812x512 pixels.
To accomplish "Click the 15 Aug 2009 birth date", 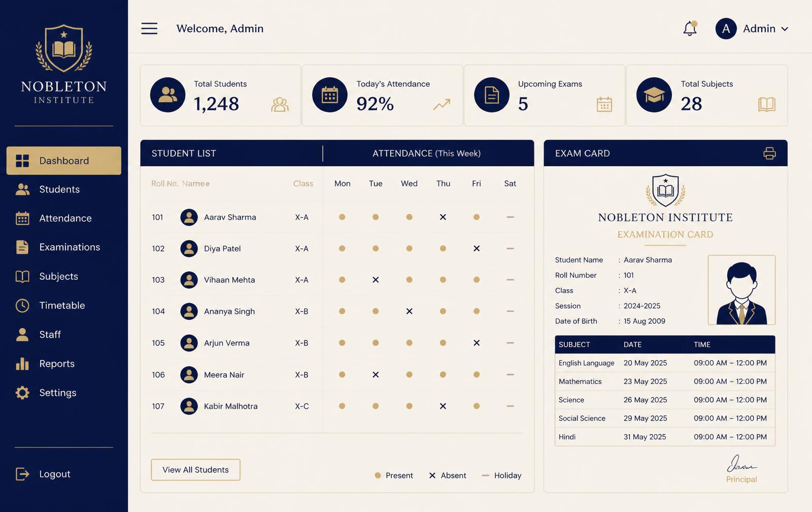I will [x=645, y=321].
